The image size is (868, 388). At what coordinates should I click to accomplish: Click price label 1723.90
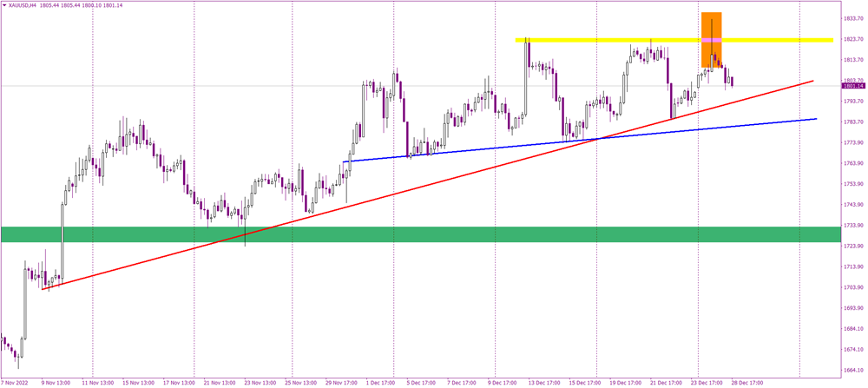pyautogui.click(x=852, y=246)
